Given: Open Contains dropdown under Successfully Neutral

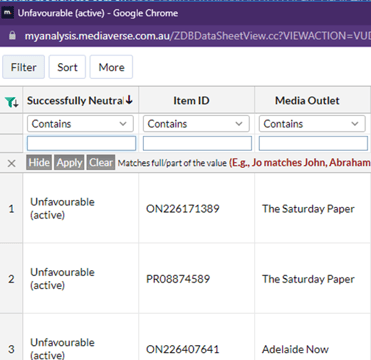Looking at the screenshot, I should pos(80,124).
